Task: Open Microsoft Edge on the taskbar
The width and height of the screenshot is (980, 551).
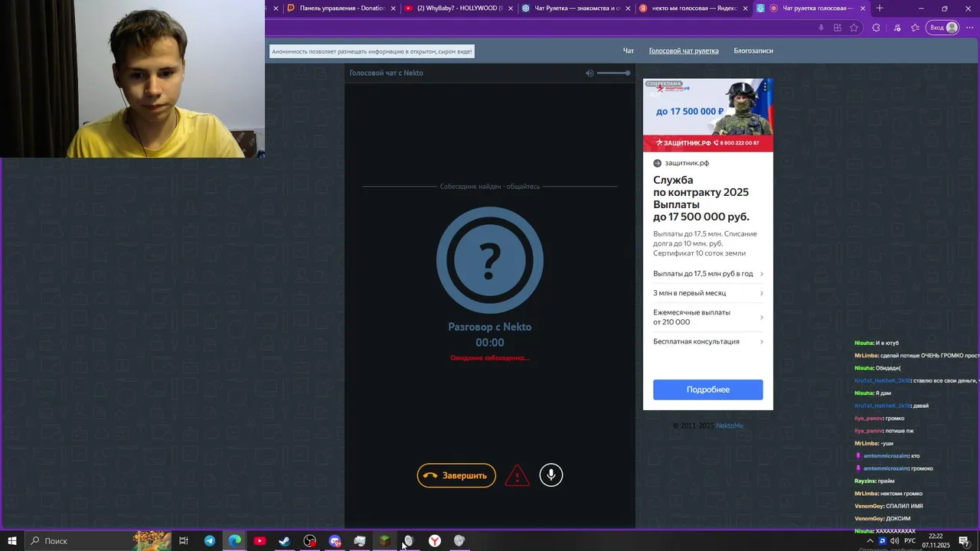Action: click(234, 541)
